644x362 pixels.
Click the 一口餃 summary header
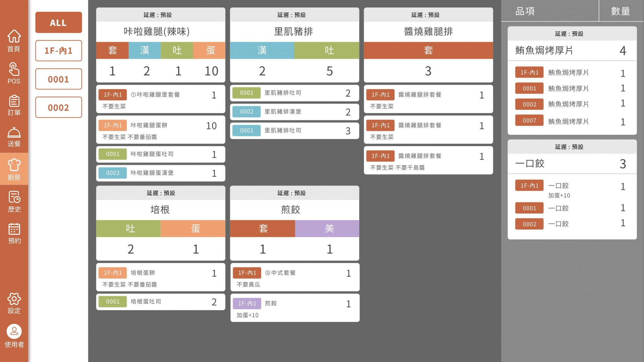(572, 164)
